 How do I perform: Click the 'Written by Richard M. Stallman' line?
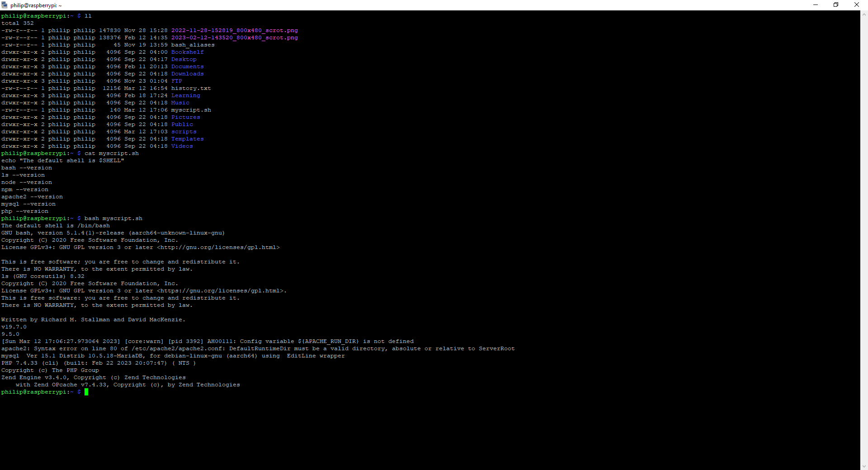(93, 320)
